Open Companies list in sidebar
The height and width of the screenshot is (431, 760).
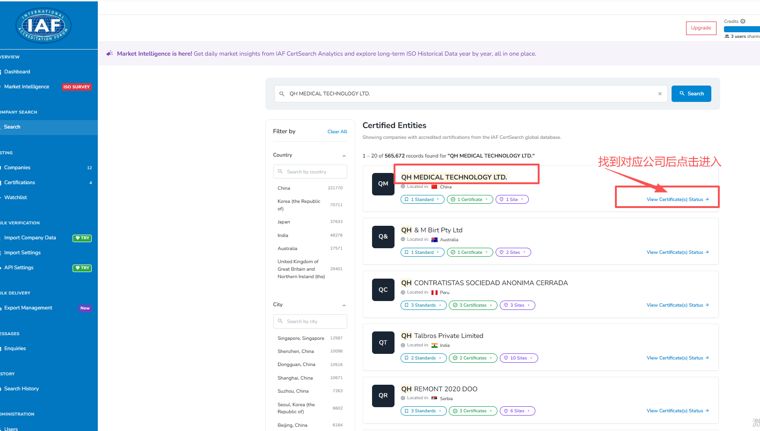[17, 168]
